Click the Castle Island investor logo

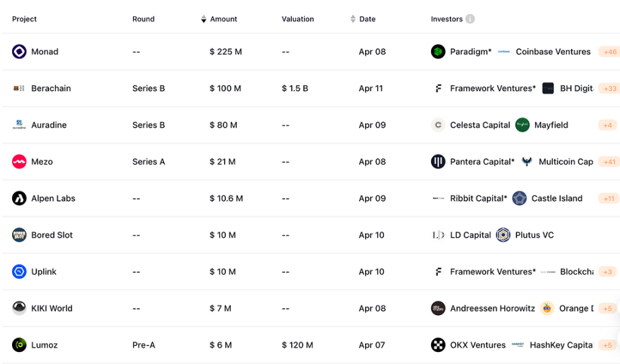pyautogui.click(x=520, y=198)
